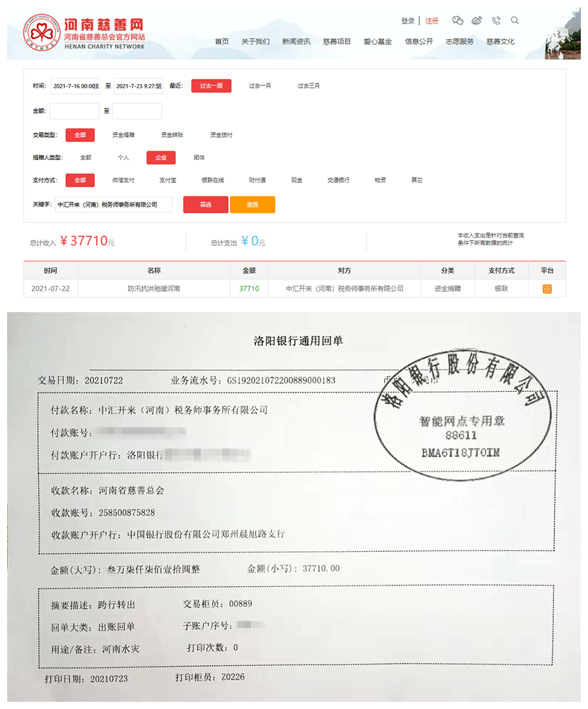Click the 总计支出 ￥0 total
Image resolution: width=588 pixels, height=709 pixels.
click(238, 241)
